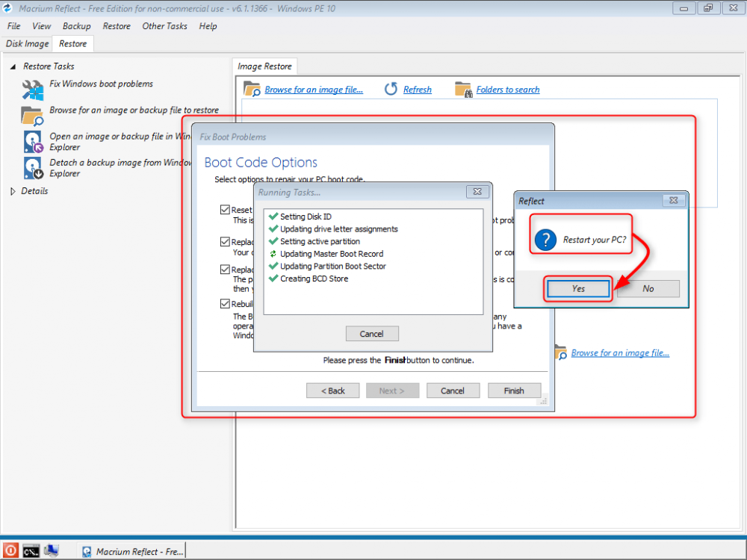This screenshot has width=747, height=560.
Task: Click the Open image in Windows Explorer icon
Action: tap(33, 142)
